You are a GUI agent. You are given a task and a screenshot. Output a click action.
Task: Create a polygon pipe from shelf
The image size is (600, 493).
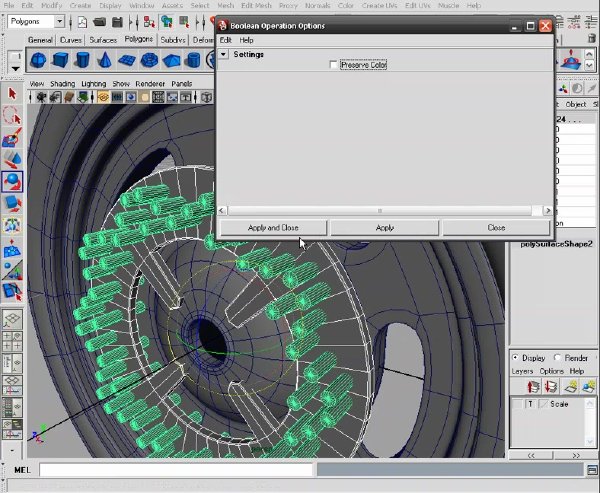[194, 60]
